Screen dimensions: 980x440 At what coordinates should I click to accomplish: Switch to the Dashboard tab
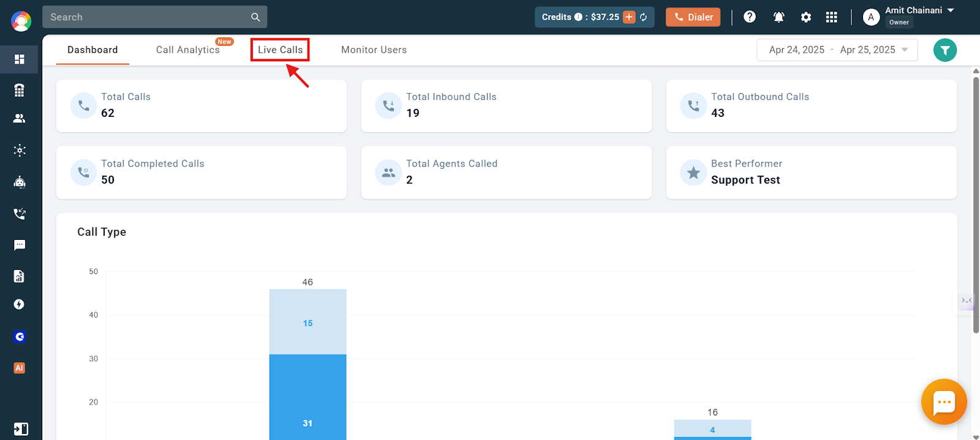click(x=92, y=50)
